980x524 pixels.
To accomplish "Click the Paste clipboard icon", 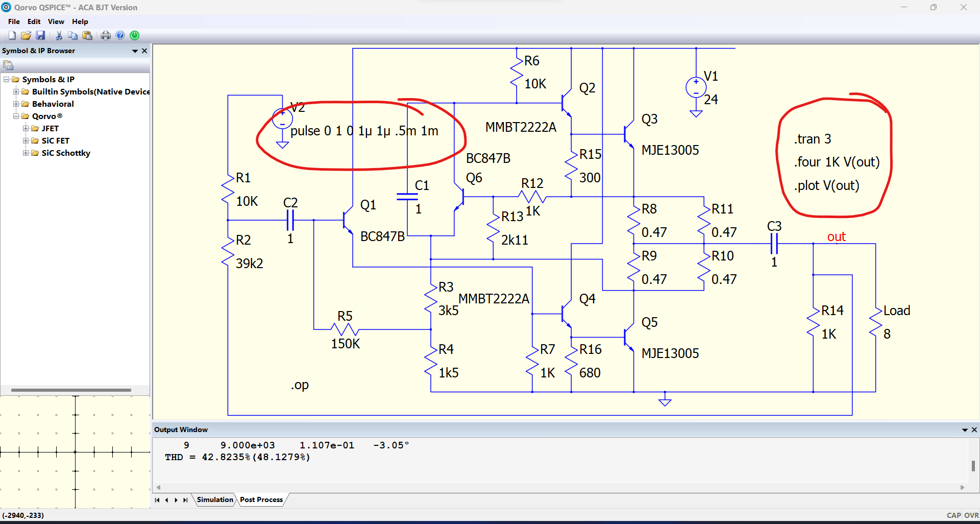I will pos(87,35).
